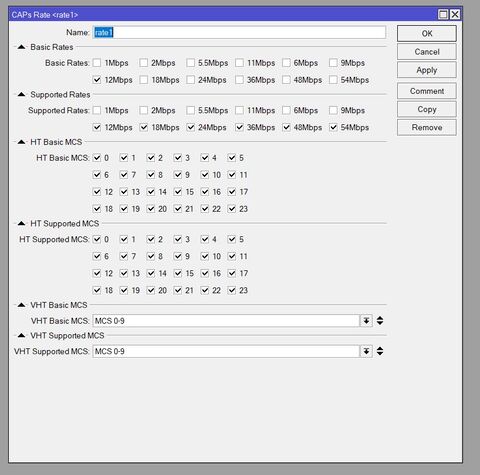This screenshot has width=480, height=475.
Task: Uncheck Supported Rates 18Mbps checkbox
Action: [x=144, y=127]
